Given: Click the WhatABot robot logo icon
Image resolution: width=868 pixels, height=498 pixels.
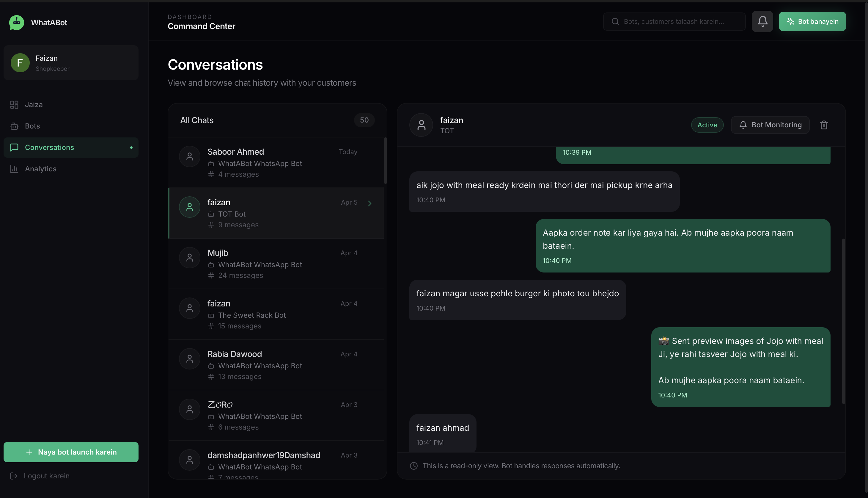Looking at the screenshot, I should 16,23.
